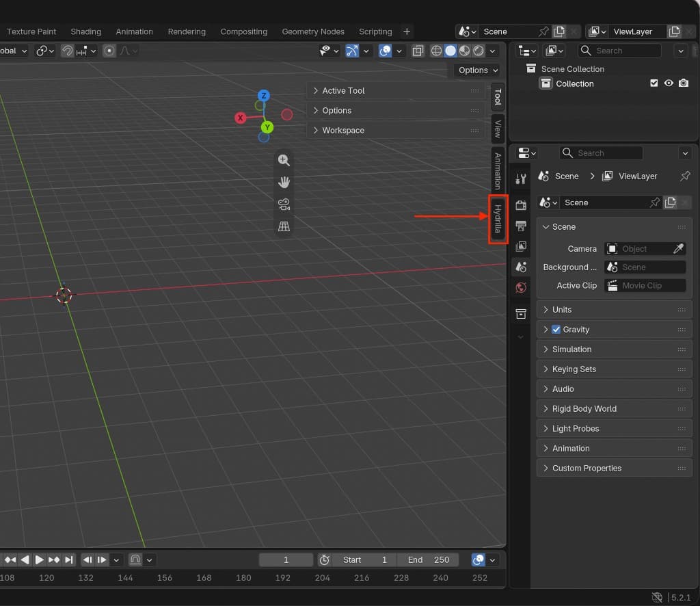Image resolution: width=700 pixels, height=606 pixels.
Task: Toggle viewport gizmos display
Action: pos(352,51)
